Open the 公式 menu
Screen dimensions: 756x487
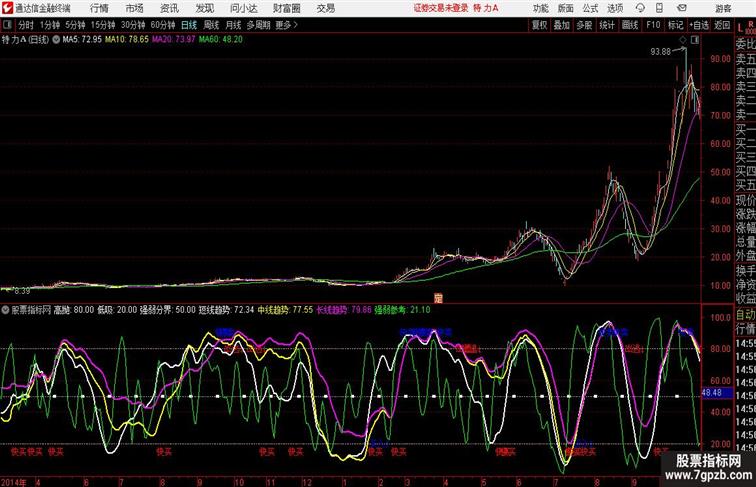click(590, 8)
